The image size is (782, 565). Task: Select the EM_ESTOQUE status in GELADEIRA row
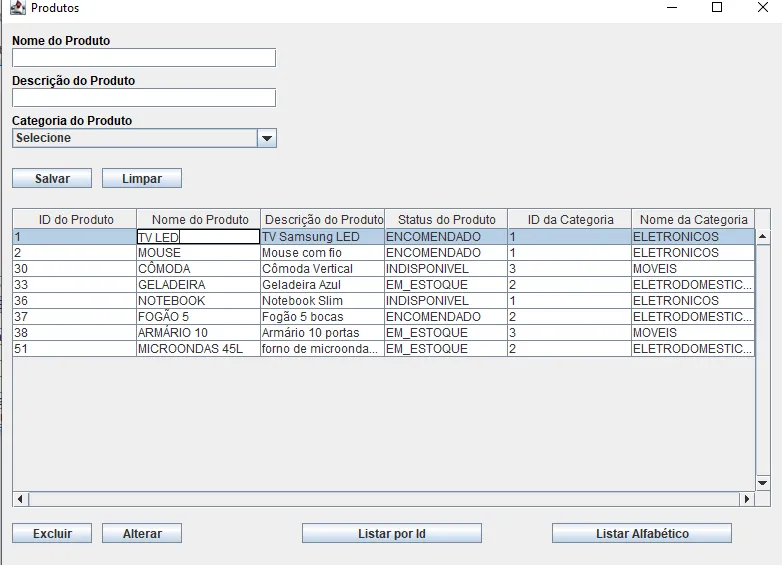point(446,285)
